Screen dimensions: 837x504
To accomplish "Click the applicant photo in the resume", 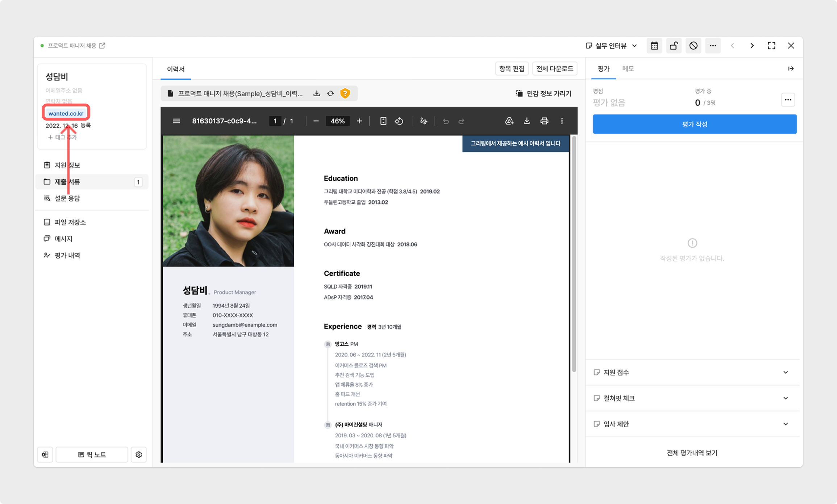I will pyautogui.click(x=228, y=201).
